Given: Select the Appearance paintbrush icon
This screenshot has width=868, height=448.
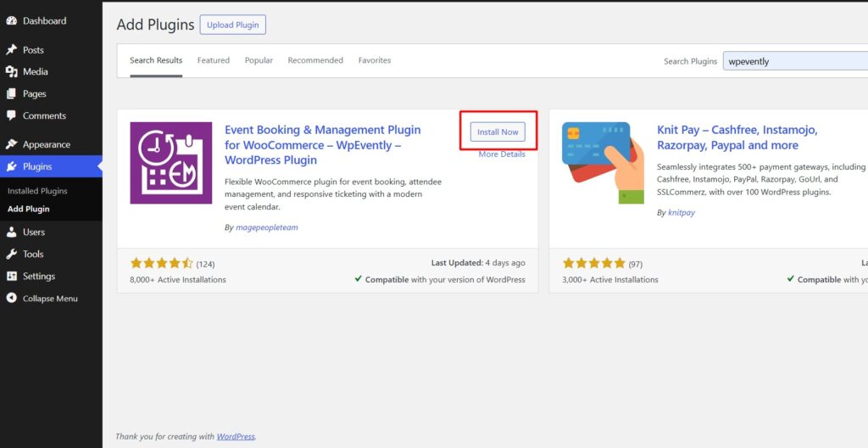Looking at the screenshot, I should 11,145.
